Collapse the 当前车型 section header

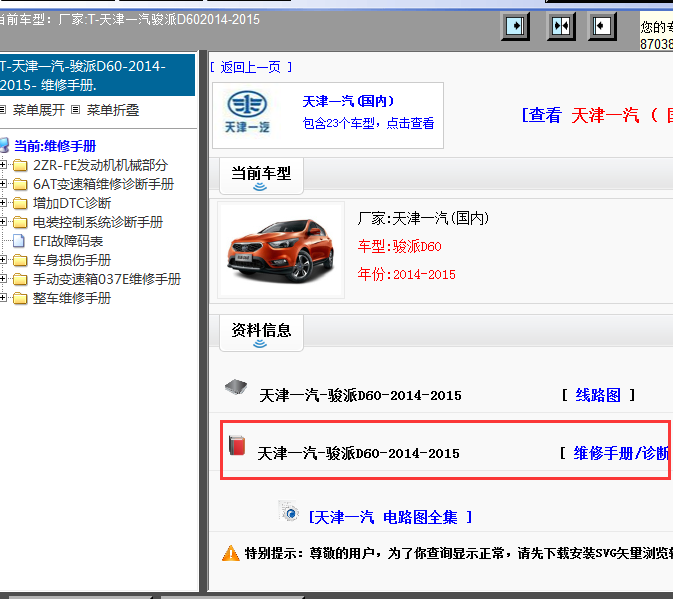(261, 176)
